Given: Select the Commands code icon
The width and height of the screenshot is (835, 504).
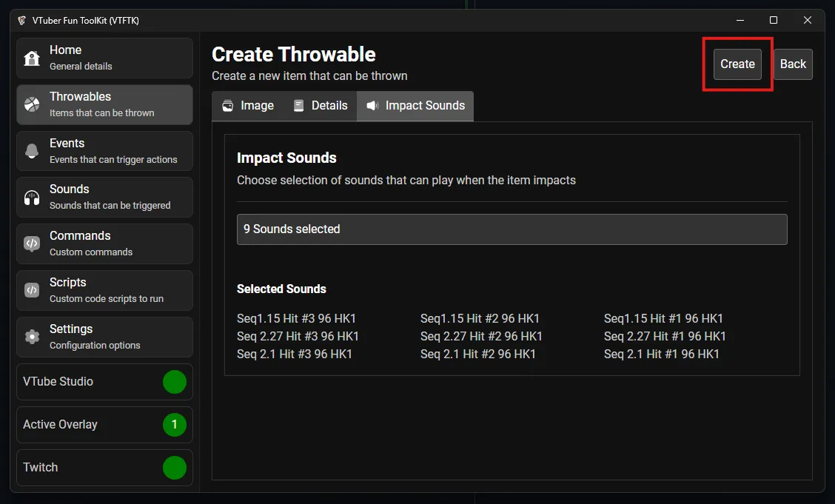Looking at the screenshot, I should coord(31,243).
